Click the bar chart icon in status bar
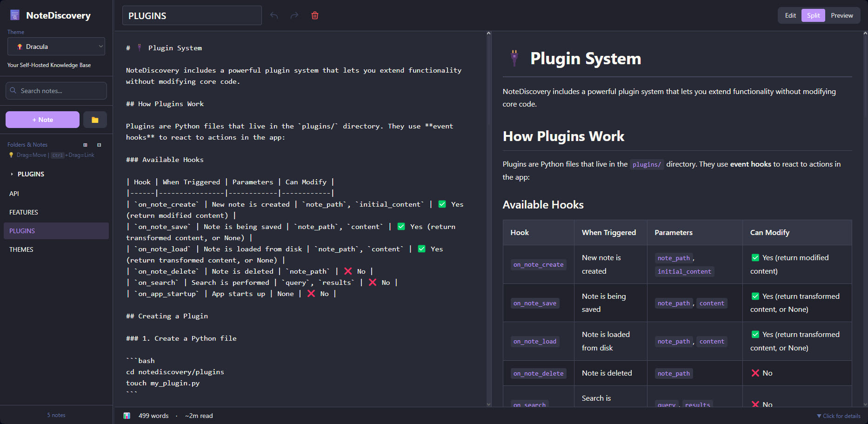This screenshot has height=424, width=868. tap(127, 415)
